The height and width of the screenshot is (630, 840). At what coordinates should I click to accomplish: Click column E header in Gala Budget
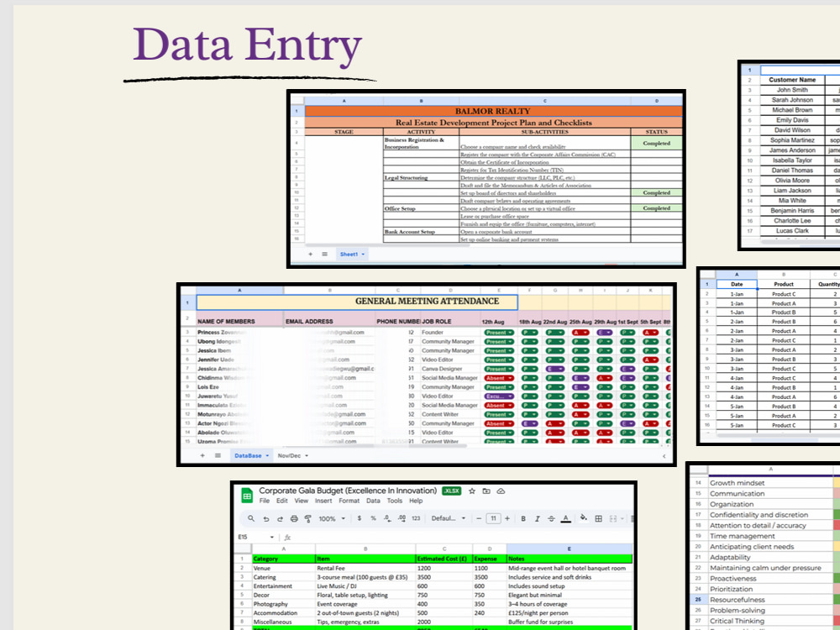point(570,549)
